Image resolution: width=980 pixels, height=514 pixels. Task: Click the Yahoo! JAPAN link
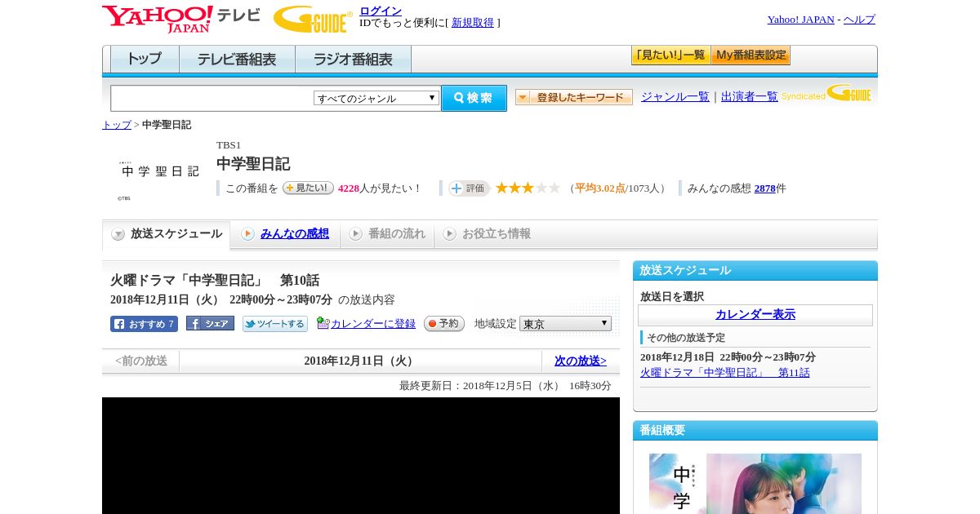tap(801, 20)
